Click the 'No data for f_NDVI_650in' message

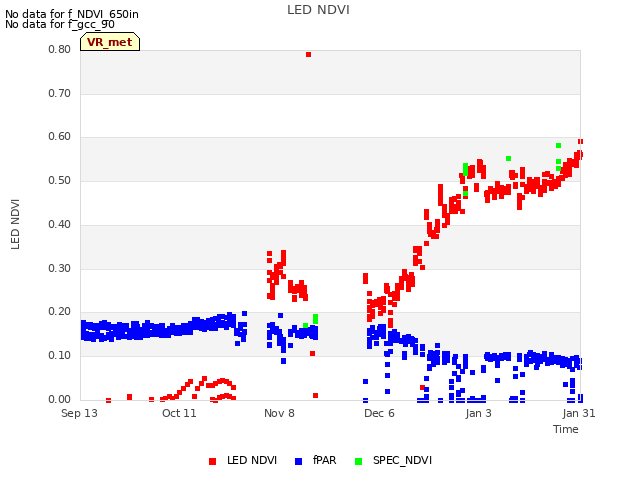[72, 14]
